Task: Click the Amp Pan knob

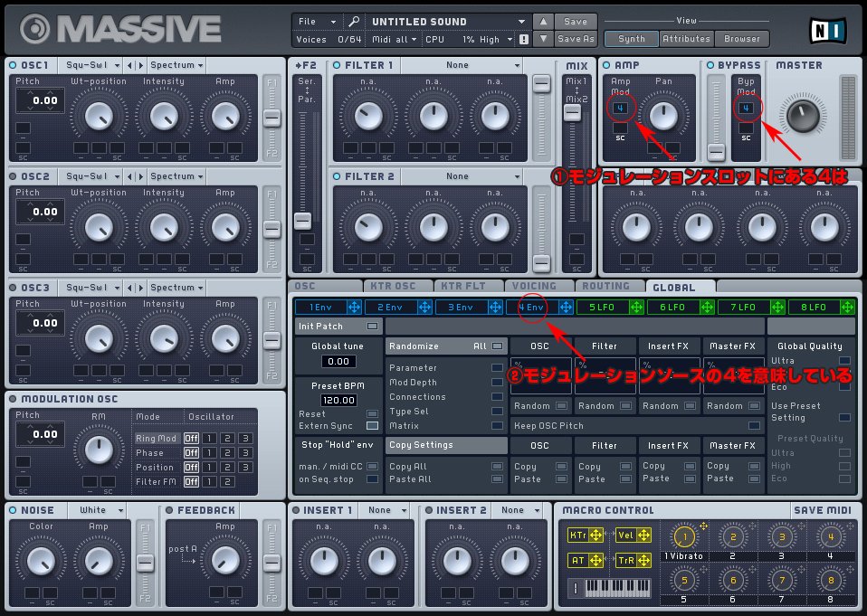Action: pyautogui.click(x=663, y=116)
